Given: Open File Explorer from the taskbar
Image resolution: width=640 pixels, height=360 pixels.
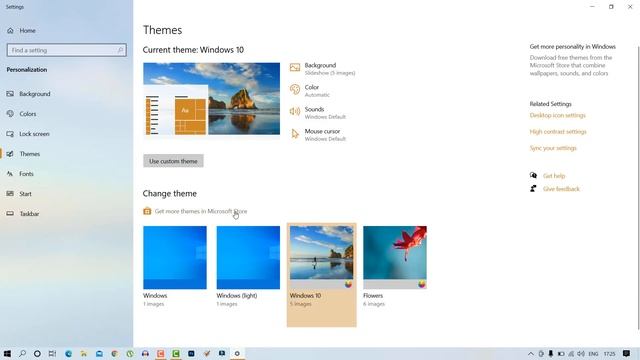Looking at the screenshot, I should click(x=84, y=353).
